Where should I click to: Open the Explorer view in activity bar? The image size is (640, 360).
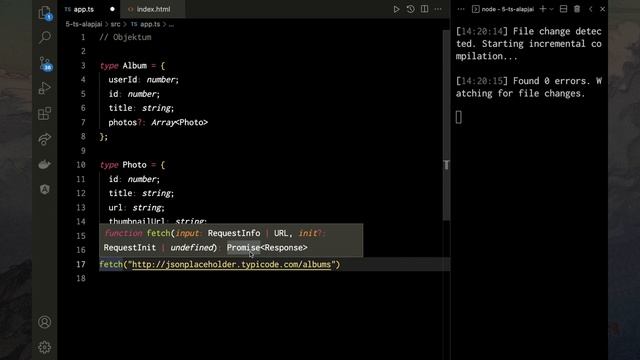pos(44,13)
